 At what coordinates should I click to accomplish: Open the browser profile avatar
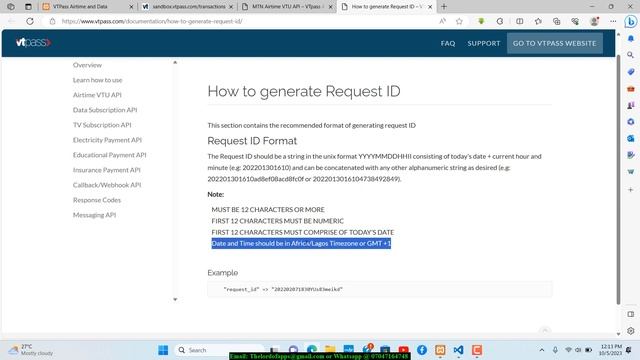(594, 21)
